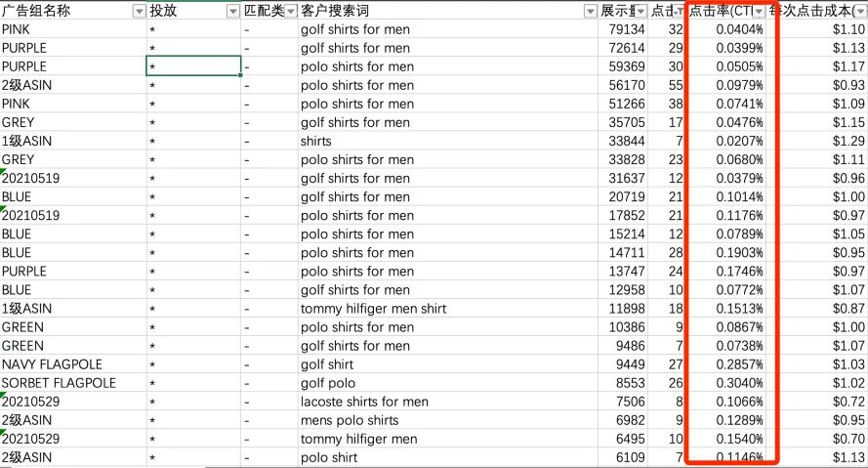Image resolution: width=868 pixels, height=468 pixels.
Task: Click the CTR value 0.2857% cell
Action: (x=732, y=364)
